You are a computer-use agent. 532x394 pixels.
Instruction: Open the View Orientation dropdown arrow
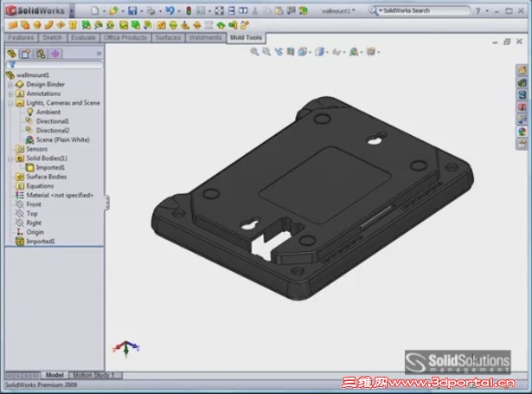[x=310, y=52]
